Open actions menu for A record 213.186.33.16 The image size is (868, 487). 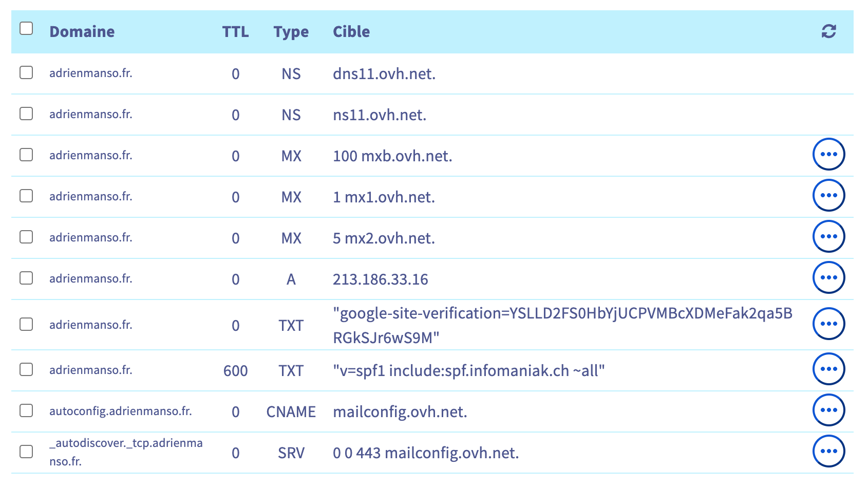[828, 277]
